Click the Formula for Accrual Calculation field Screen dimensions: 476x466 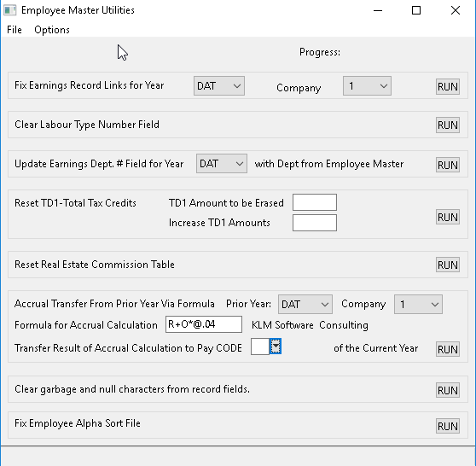point(204,324)
